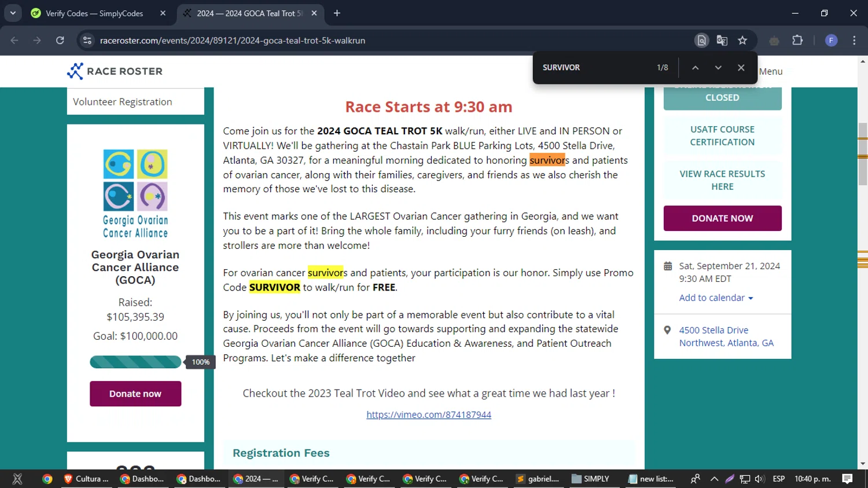View site information icon in address bar

(x=87, y=41)
